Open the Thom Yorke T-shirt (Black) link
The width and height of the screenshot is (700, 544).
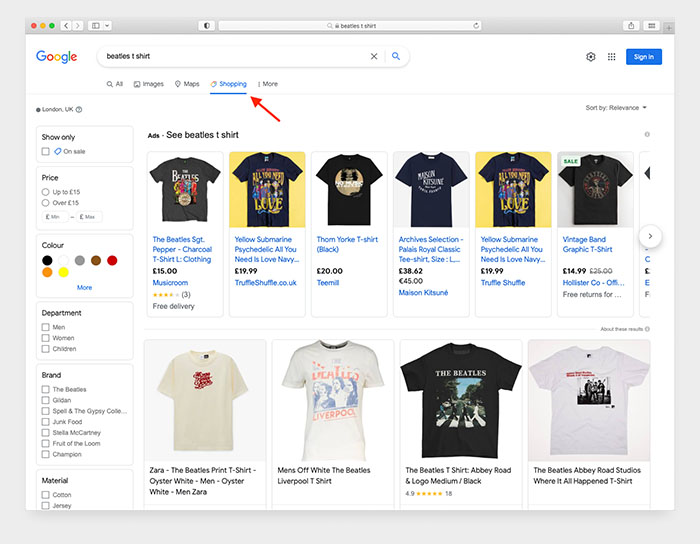click(347, 244)
